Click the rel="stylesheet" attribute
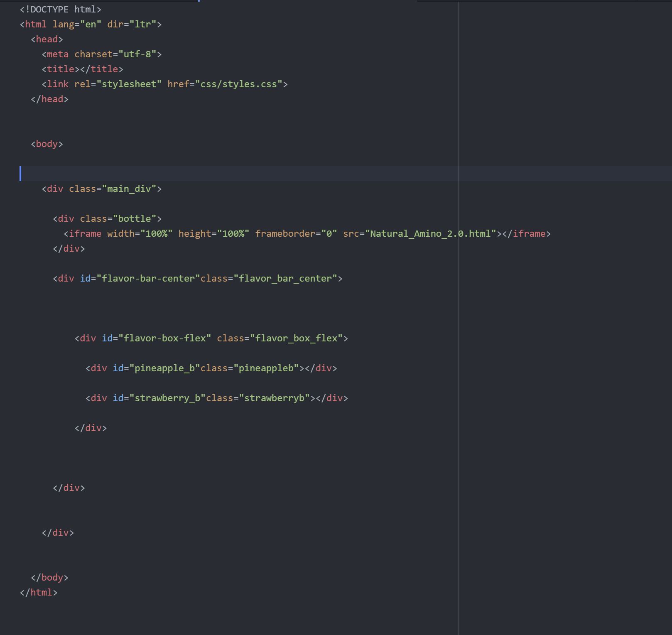Screen dimensions: 672x635 coord(118,84)
